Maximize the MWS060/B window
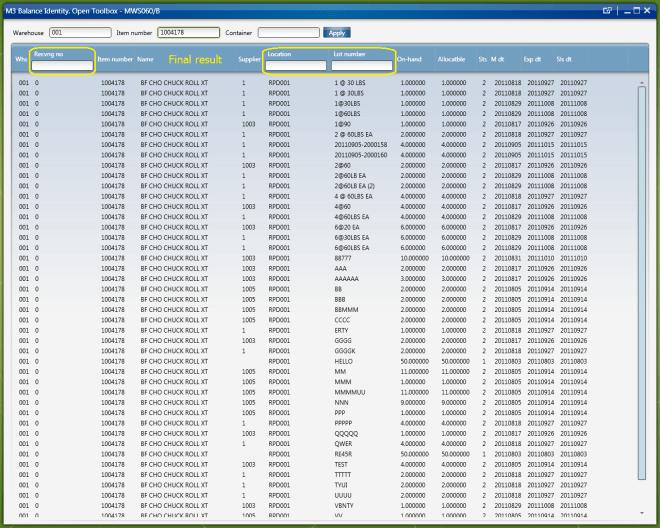The height and width of the screenshot is (528, 660). point(635,9)
